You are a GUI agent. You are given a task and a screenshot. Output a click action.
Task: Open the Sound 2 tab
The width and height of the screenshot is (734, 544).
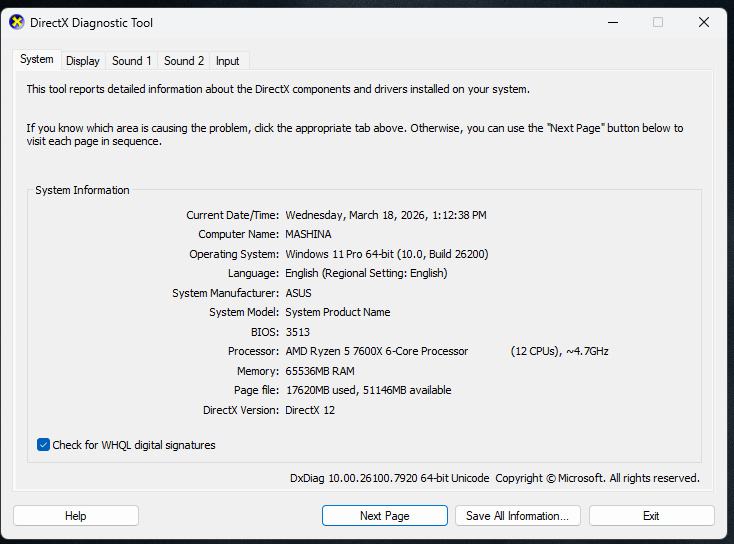coord(184,61)
